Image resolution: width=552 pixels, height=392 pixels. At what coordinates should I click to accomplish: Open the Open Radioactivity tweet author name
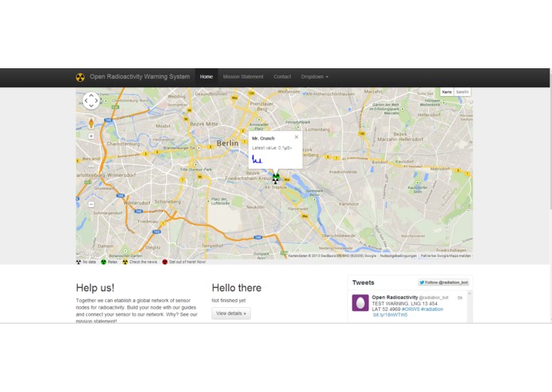pos(395,298)
